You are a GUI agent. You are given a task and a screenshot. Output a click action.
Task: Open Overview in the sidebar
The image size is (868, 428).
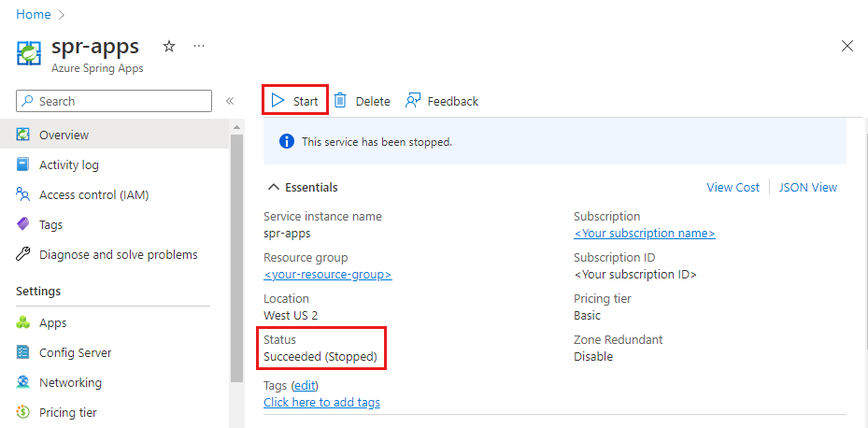[115, 135]
